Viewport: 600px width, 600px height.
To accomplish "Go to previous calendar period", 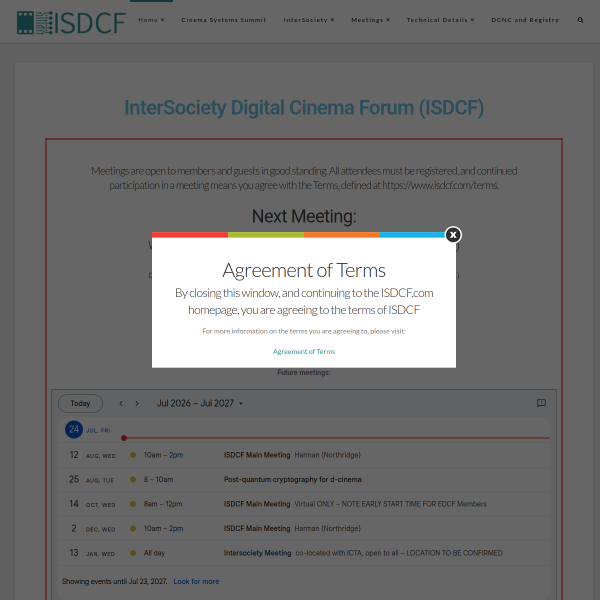I will [121, 403].
